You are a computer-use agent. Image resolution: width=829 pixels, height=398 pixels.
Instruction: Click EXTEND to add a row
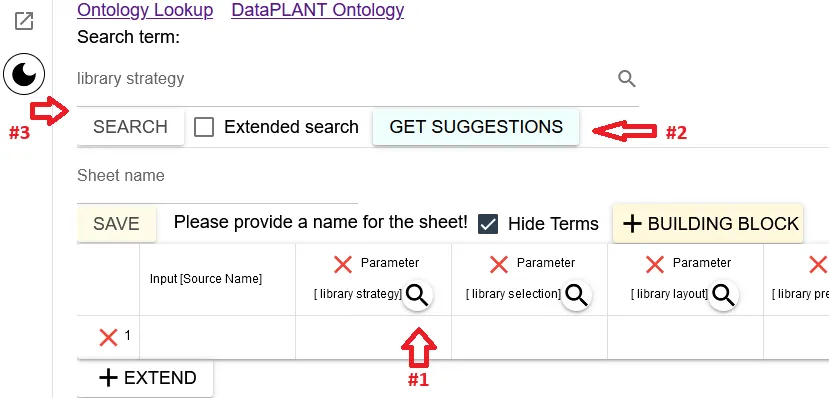pyautogui.click(x=145, y=378)
